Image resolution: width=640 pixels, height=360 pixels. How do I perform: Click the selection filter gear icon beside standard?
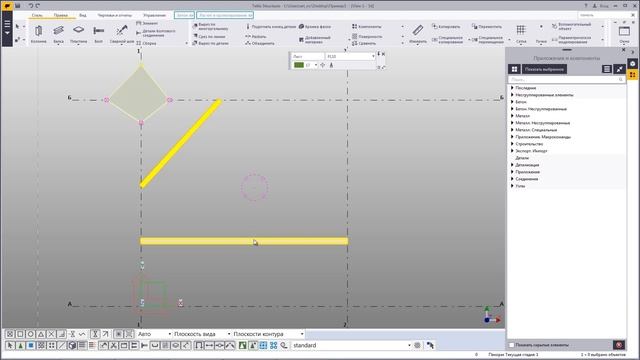[417, 345]
